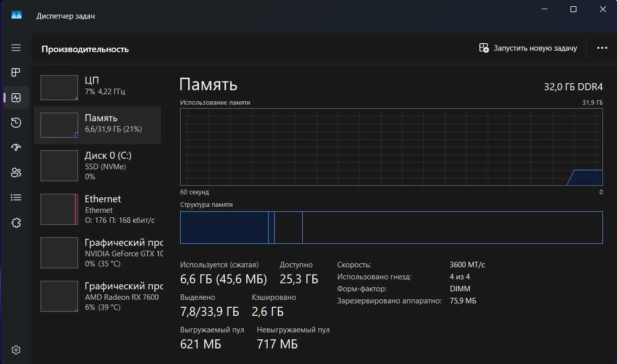Select Диск 0 (C:) performance item

coord(97,166)
